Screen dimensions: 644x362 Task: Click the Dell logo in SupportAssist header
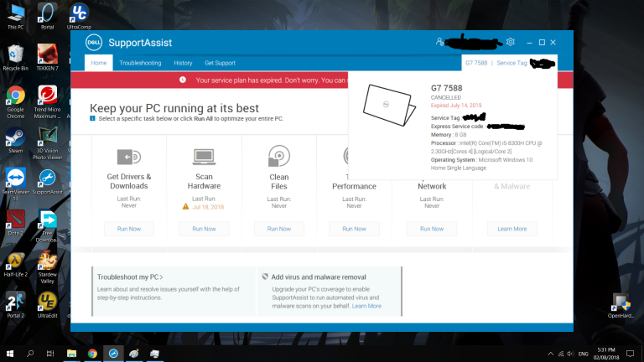tap(94, 42)
